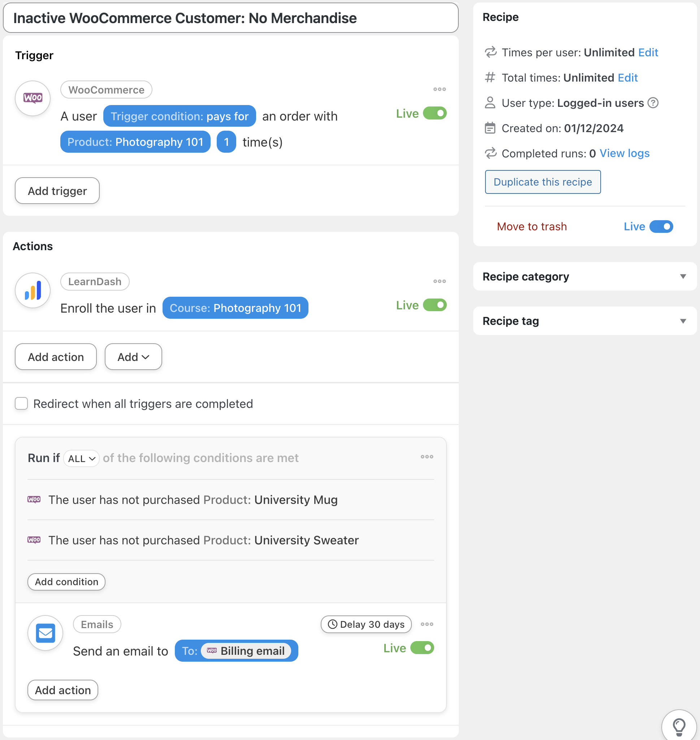The width and height of the screenshot is (700, 740).
Task: Open the Emails action three-dot menu
Action: (x=427, y=624)
